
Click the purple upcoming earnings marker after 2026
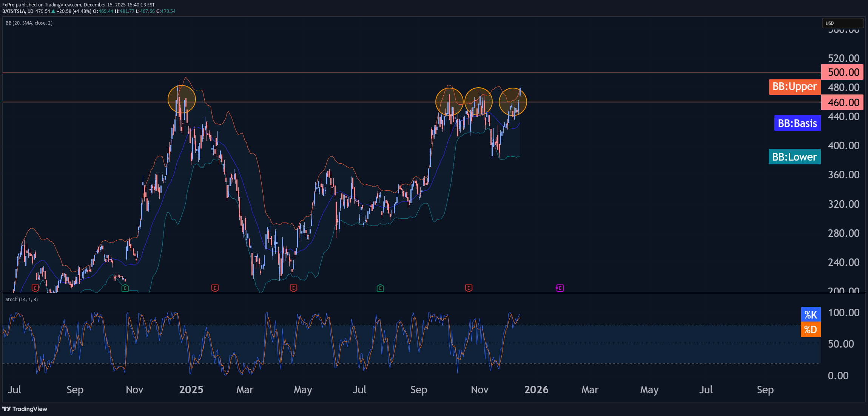tap(560, 288)
